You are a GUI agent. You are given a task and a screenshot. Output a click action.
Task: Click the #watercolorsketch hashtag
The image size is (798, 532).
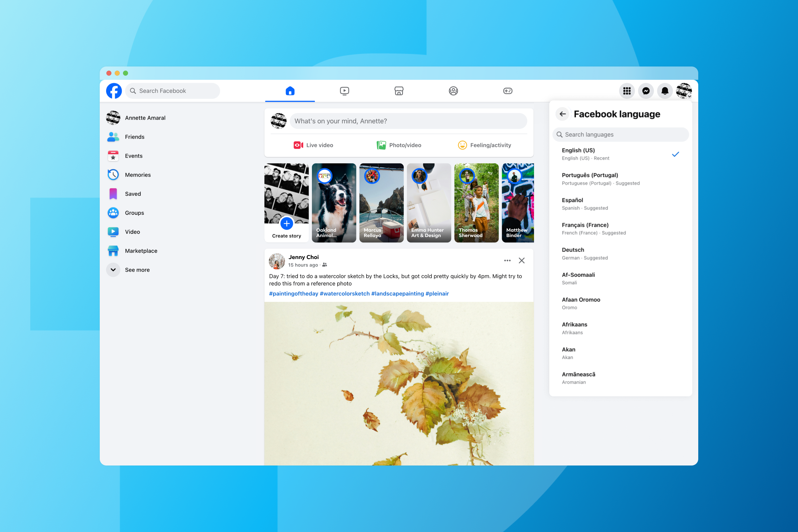(345, 294)
